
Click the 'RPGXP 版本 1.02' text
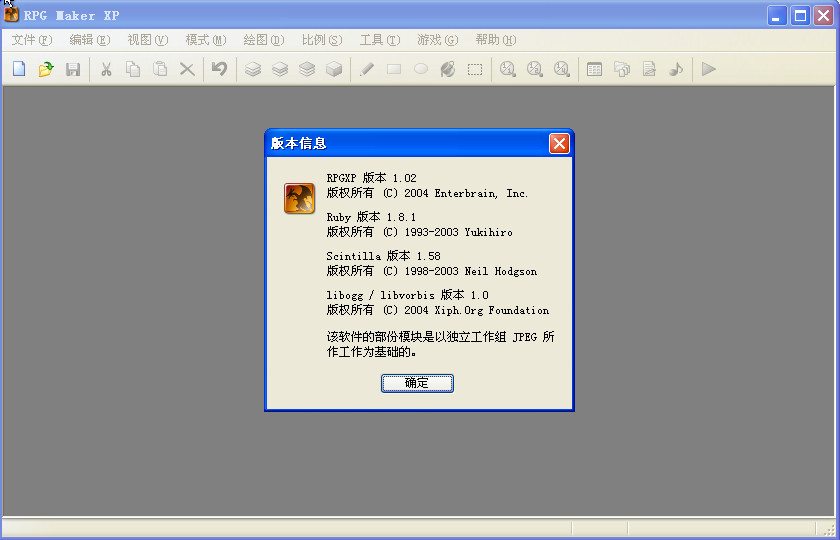pyautogui.click(x=371, y=178)
